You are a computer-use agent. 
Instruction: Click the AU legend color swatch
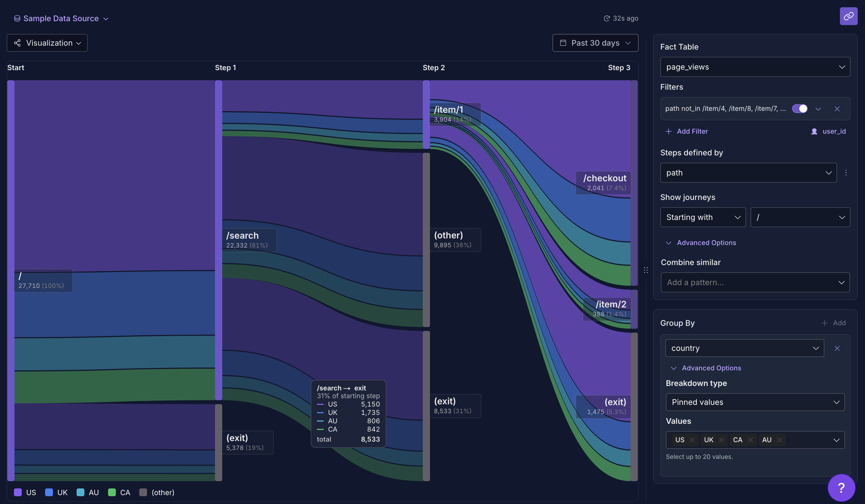point(80,492)
